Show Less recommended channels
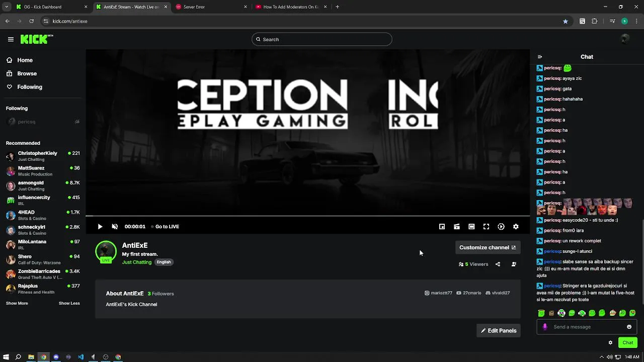This screenshot has height=362, width=644. 69,303
